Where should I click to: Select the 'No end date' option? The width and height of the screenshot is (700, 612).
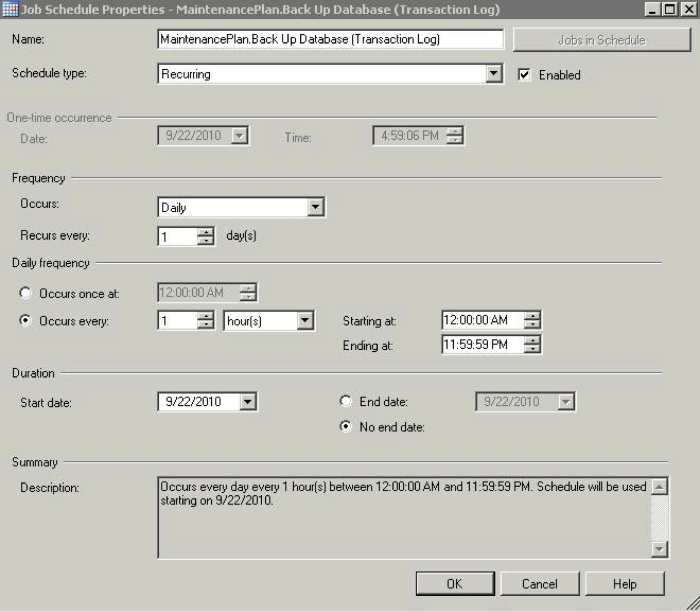pos(346,427)
